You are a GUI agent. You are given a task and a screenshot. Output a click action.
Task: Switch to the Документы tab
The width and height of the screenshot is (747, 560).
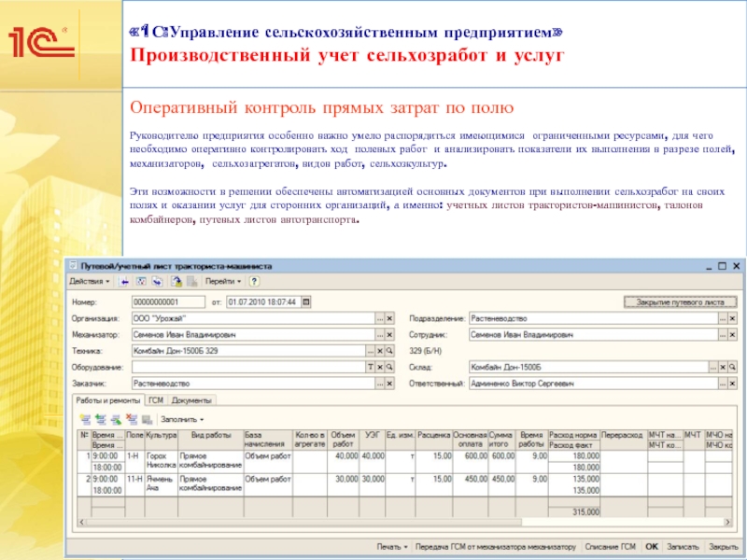(x=191, y=399)
